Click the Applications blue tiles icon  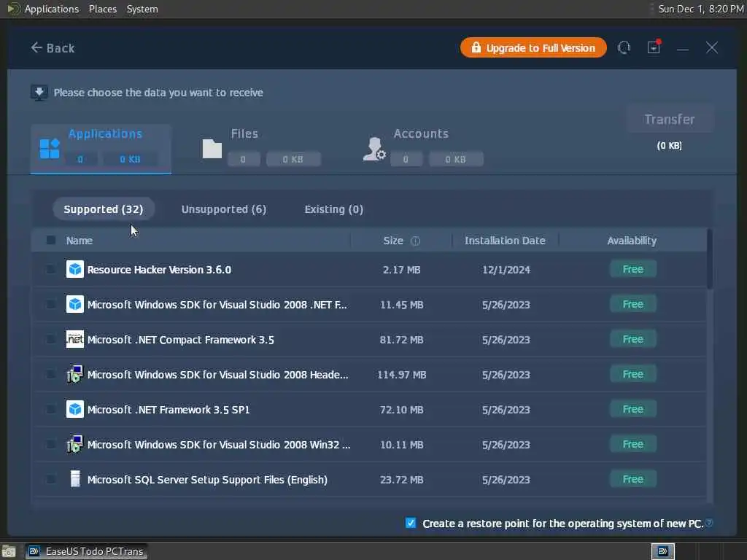point(50,149)
